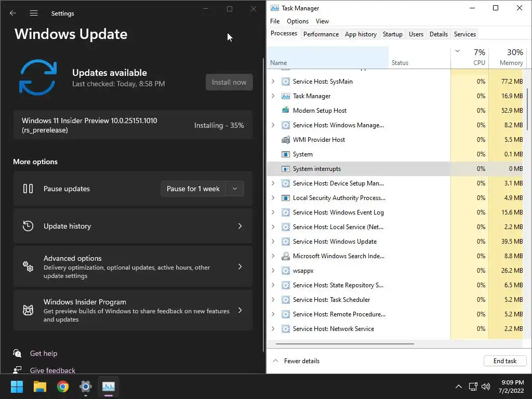The height and width of the screenshot is (399, 532).
Task: Expand the Task Manager process group
Action: (x=273, y=96)
